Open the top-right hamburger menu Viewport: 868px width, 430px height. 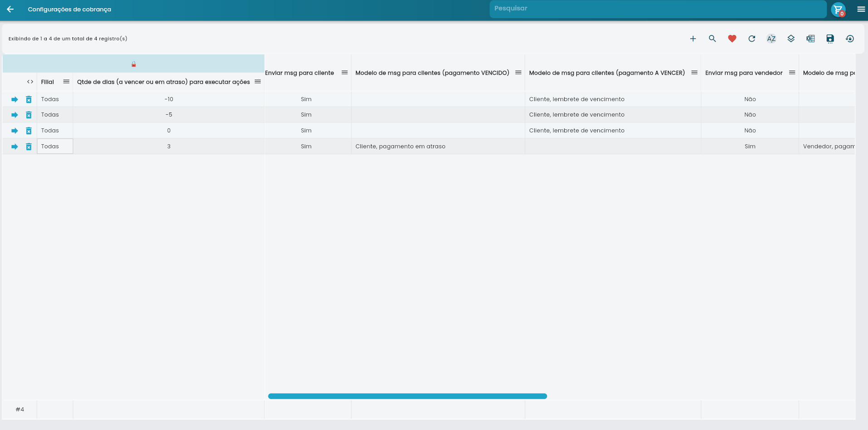(x=860, y=10)
